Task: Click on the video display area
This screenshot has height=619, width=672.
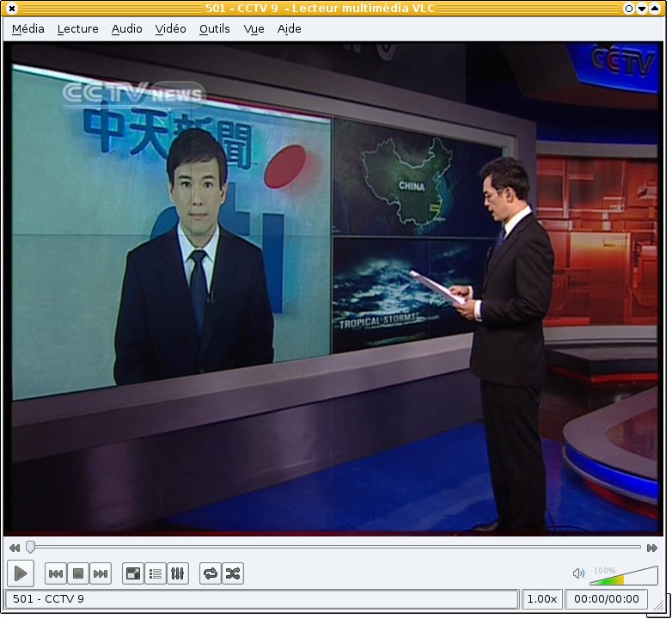Action: point(334,288)
